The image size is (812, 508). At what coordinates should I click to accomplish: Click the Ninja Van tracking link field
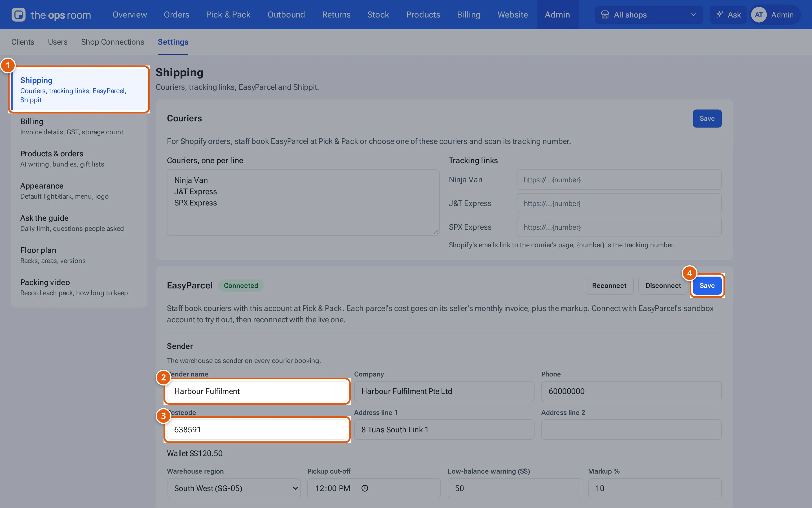tap(619, 180)
